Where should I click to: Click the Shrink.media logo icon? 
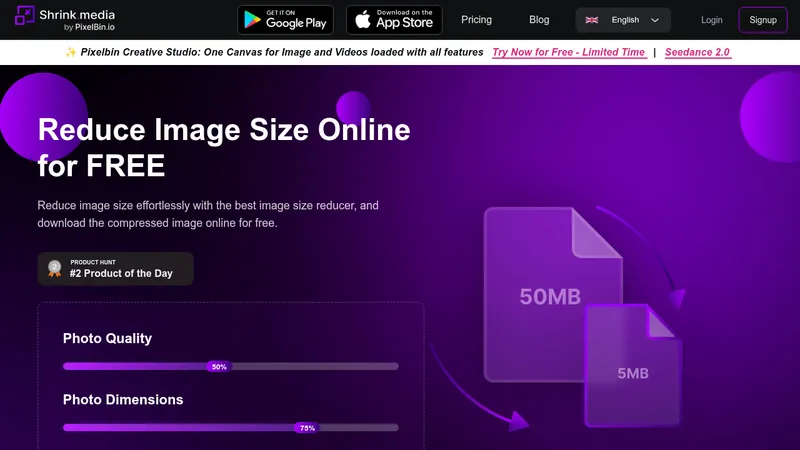[x=24, y=15]
